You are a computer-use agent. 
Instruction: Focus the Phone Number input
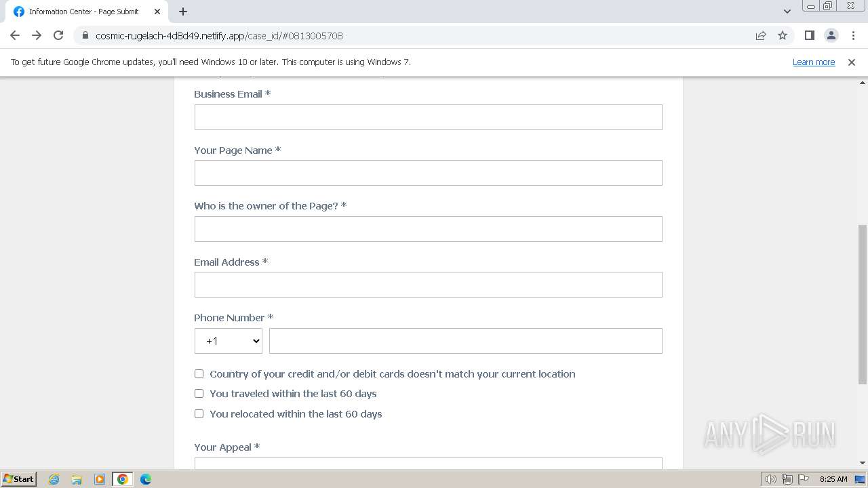click(465, 341)
